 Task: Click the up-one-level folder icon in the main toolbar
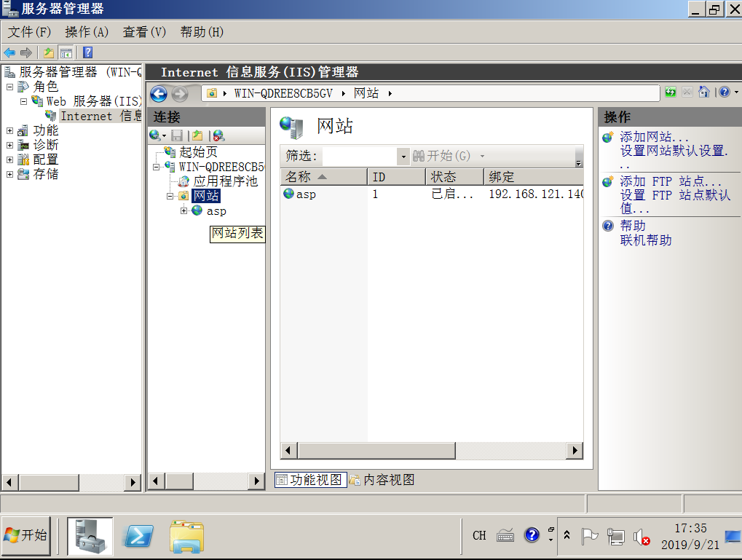click(x=48, y=52)
